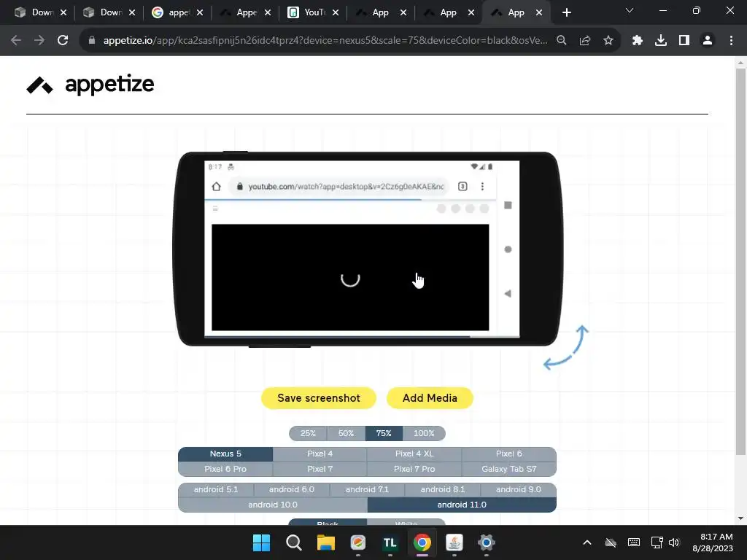747x560 pixels.
Task: Click the browser forward arrow
Action: click(x=39, y=41)
